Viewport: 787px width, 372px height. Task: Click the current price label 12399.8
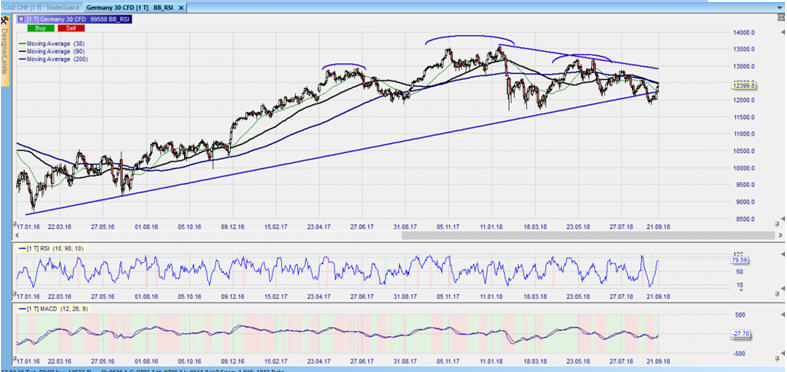[x=743, y=86]
